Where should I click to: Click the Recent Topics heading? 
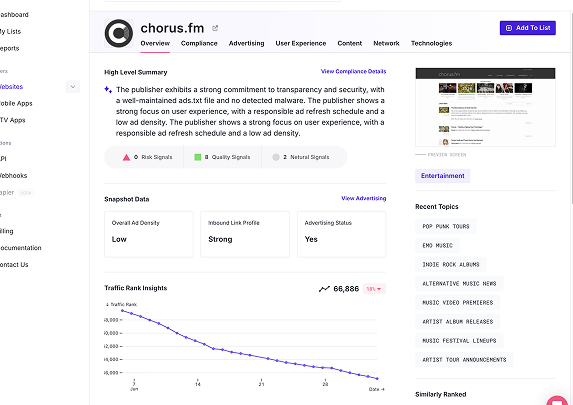(437, 207)
